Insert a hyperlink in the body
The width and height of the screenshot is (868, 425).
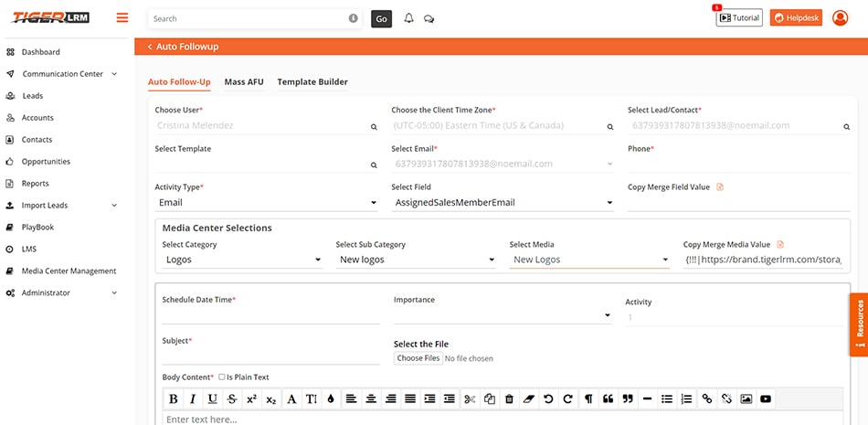707,398
